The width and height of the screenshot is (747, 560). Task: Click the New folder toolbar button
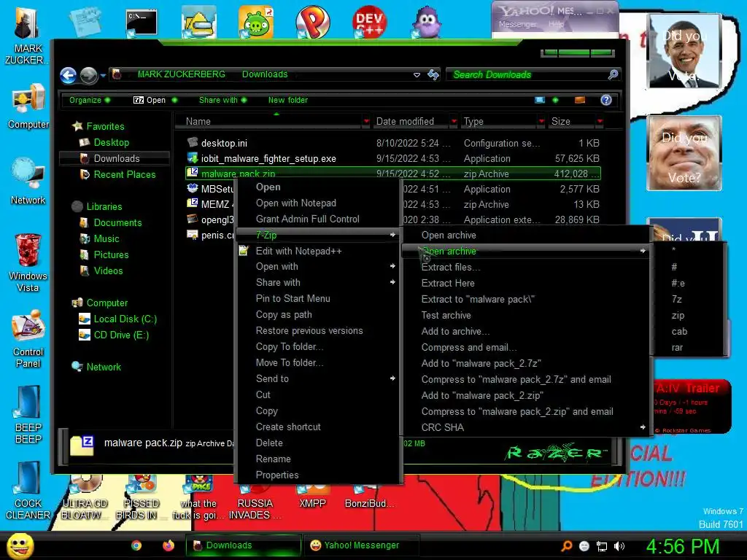(287, 100)
